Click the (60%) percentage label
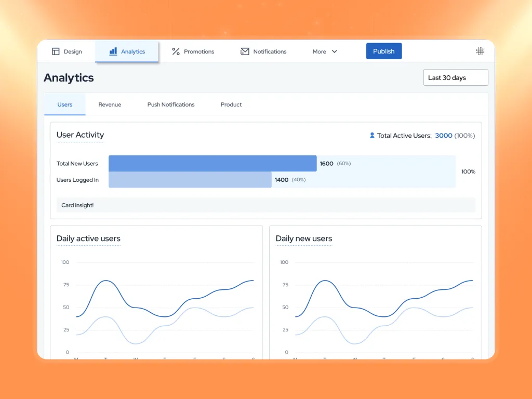This screenshot has height=399, width=532. (344, 164)
